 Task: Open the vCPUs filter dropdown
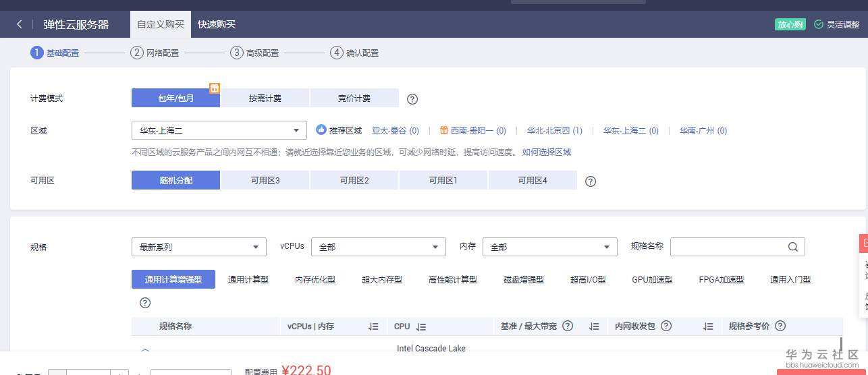click(x=379, y=247)
